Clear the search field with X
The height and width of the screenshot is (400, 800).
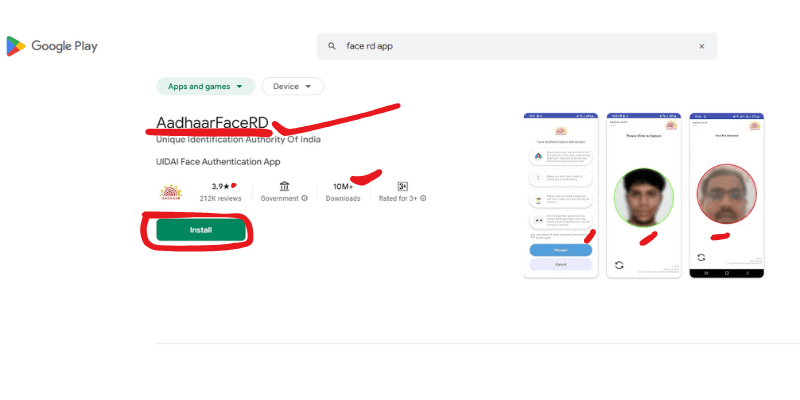[702, 46]
